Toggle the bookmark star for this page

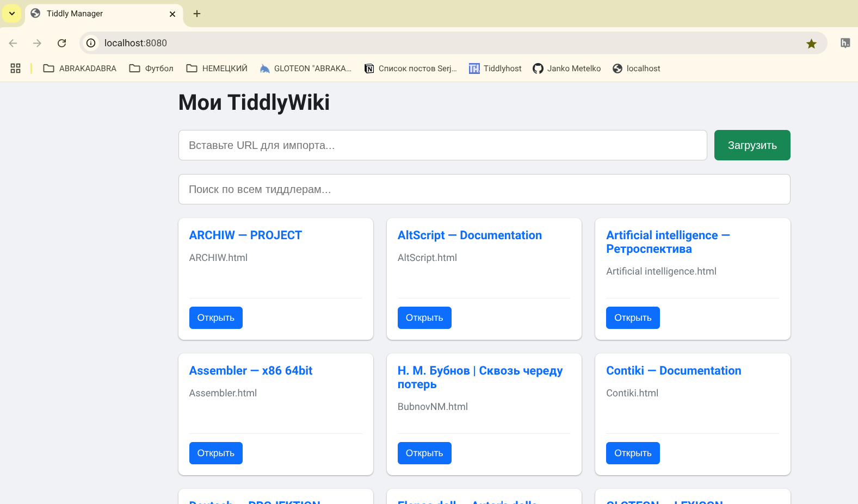pyautogui.click(x=811, y=43)
